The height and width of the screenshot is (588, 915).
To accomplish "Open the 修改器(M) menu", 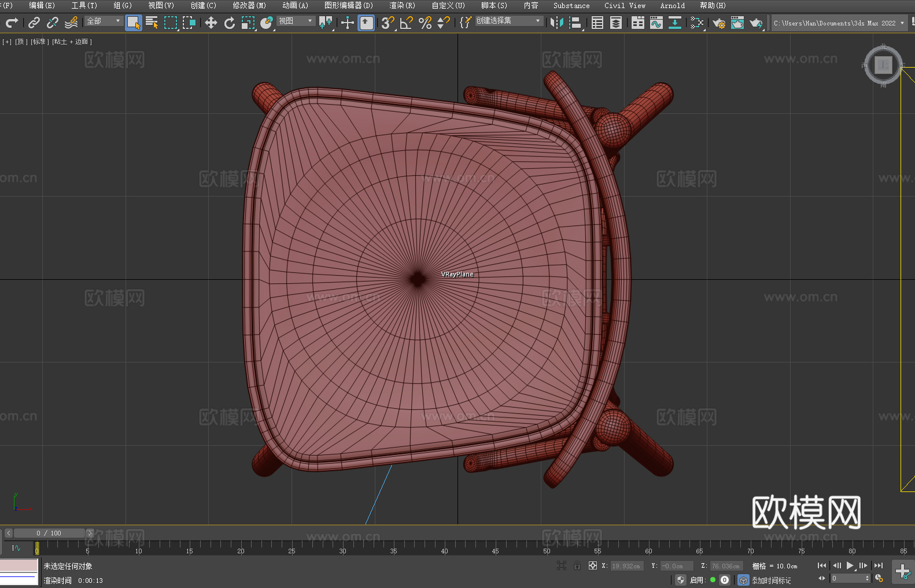I will (x=249, y=5).
